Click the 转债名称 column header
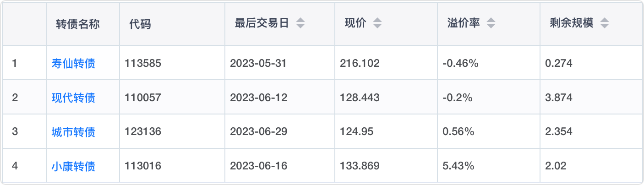 [x=78, y=24]
